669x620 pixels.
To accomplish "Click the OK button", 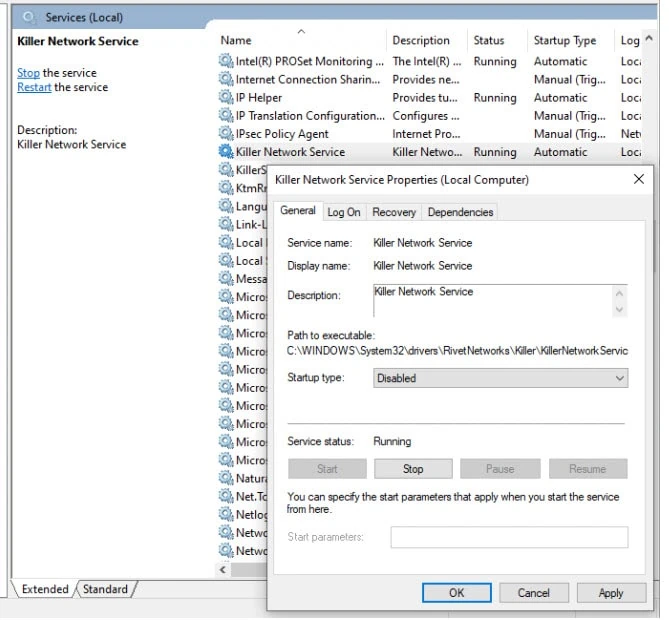I will click(x=457, y=593).
